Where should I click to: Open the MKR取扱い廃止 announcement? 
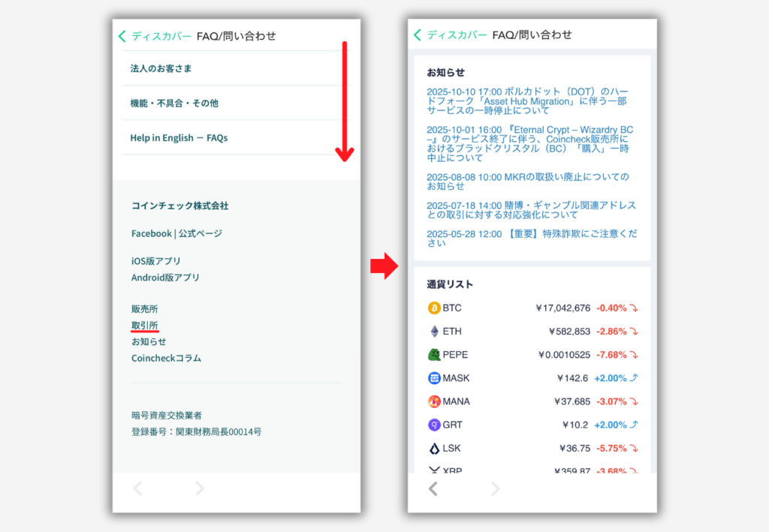527,181
